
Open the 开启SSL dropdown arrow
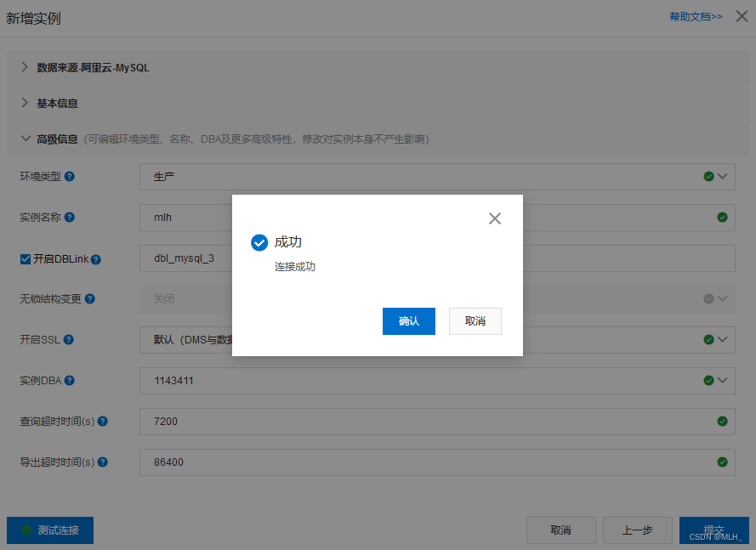(722, 340)
